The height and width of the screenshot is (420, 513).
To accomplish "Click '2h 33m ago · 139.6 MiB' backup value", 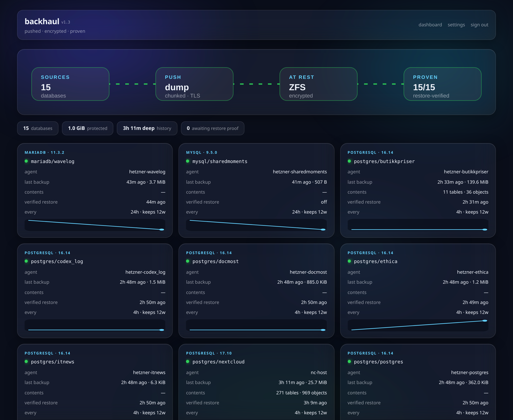I will coord(463,182).
